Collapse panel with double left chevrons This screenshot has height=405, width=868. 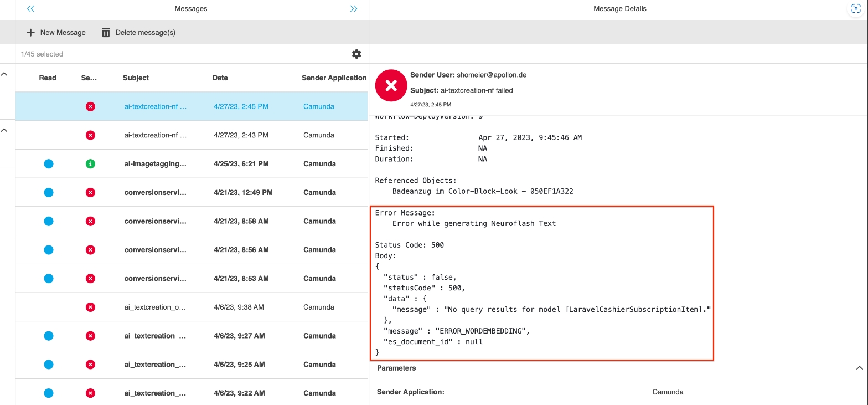[30, 8]
